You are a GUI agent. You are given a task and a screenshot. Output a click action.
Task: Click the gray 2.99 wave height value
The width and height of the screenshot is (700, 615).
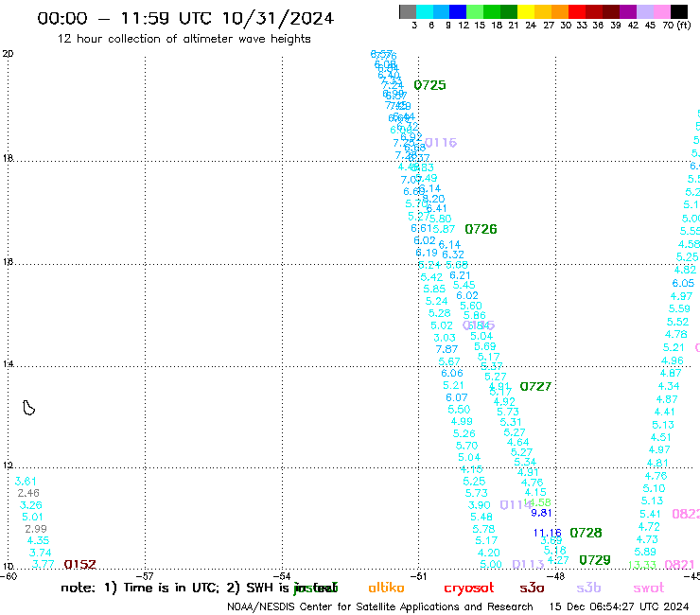36,529
